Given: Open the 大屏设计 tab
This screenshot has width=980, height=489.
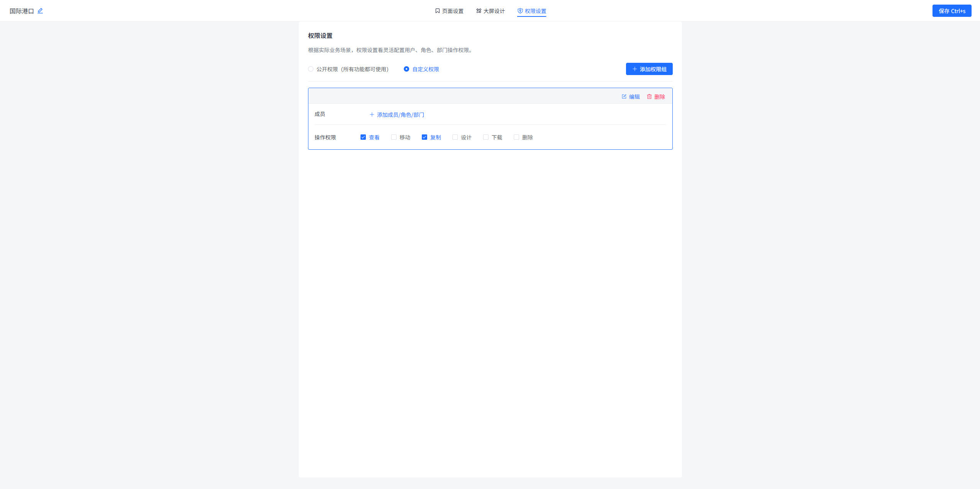Looking at the screenshot, I should pos(494,11).
